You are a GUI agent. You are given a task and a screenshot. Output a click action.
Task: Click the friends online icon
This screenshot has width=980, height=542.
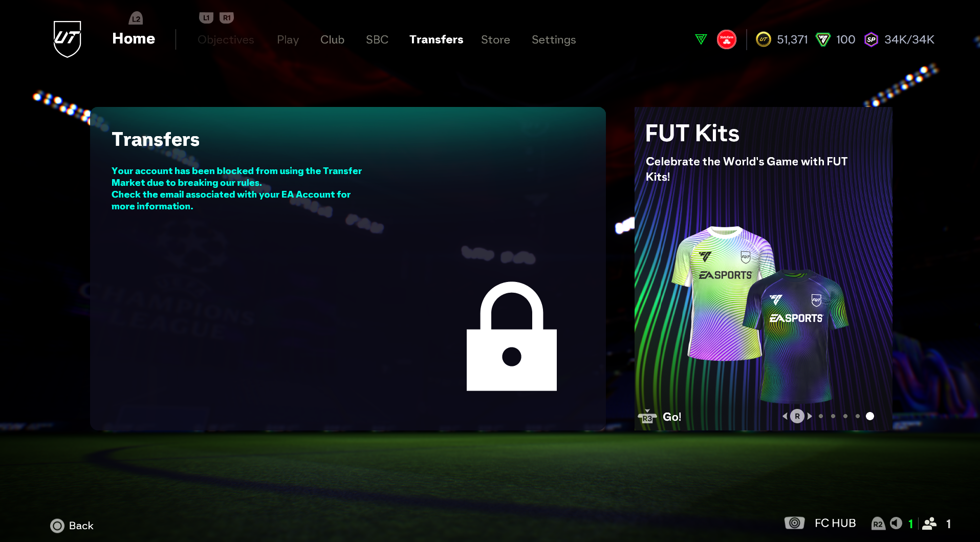pos(929,523)
